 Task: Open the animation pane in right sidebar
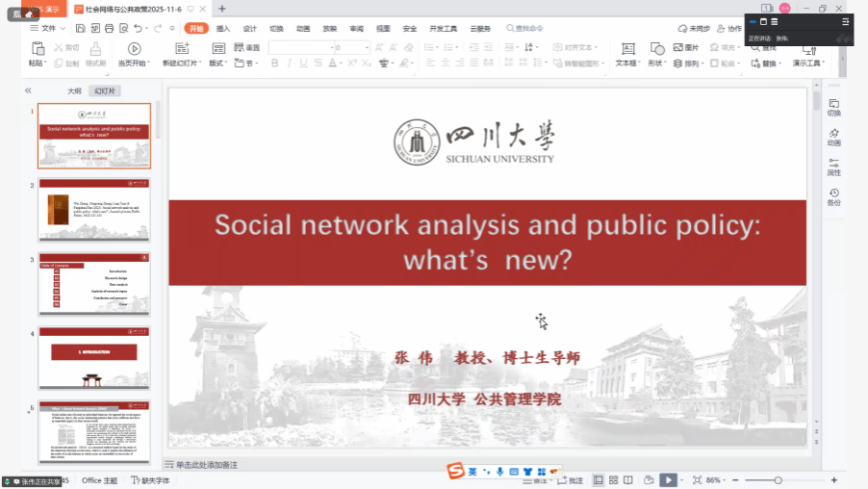click(x=833, y=137)
